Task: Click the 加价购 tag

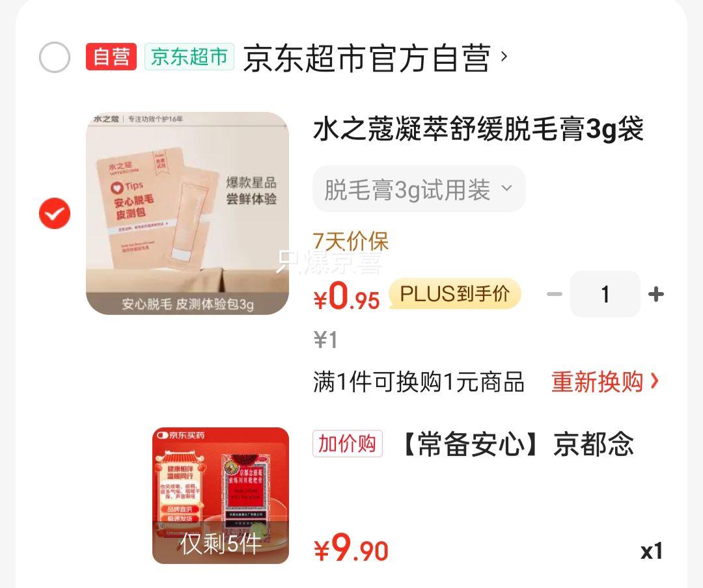Action: pos(348,444)
